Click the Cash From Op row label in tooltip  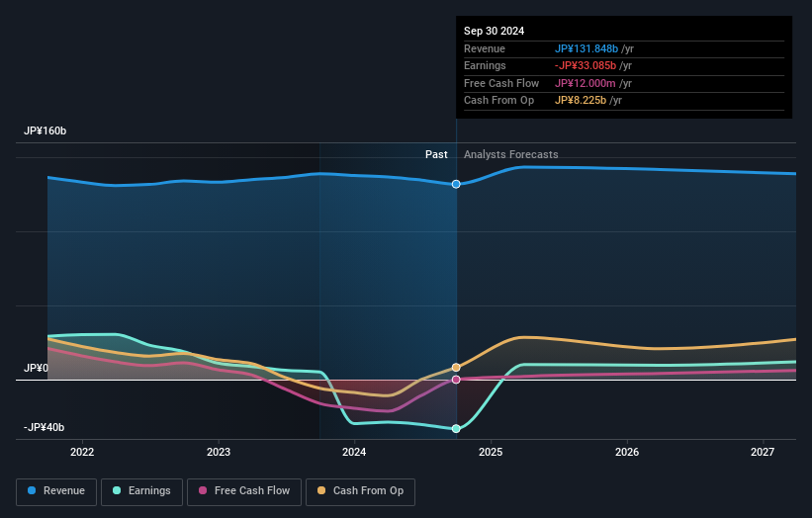(498, 101)
